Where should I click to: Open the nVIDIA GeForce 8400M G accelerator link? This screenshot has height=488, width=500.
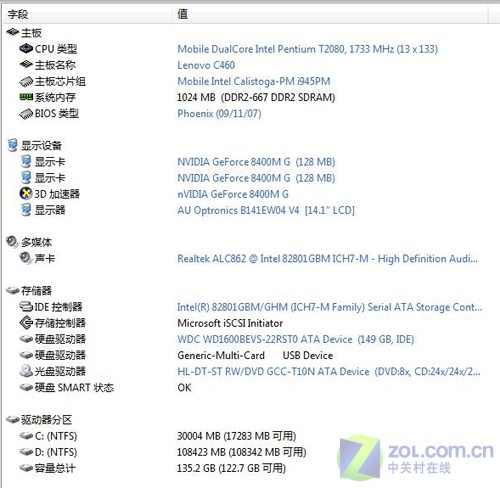pos(233,194)
